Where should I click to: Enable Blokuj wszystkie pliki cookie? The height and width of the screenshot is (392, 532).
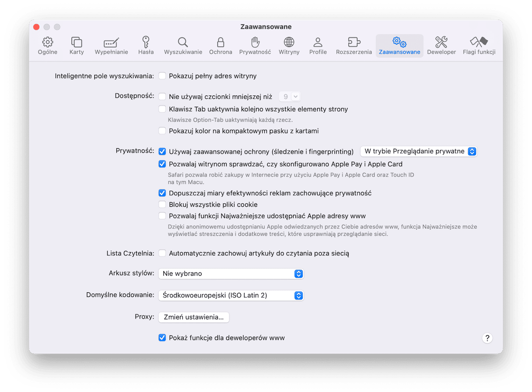[x=162, y=204]
